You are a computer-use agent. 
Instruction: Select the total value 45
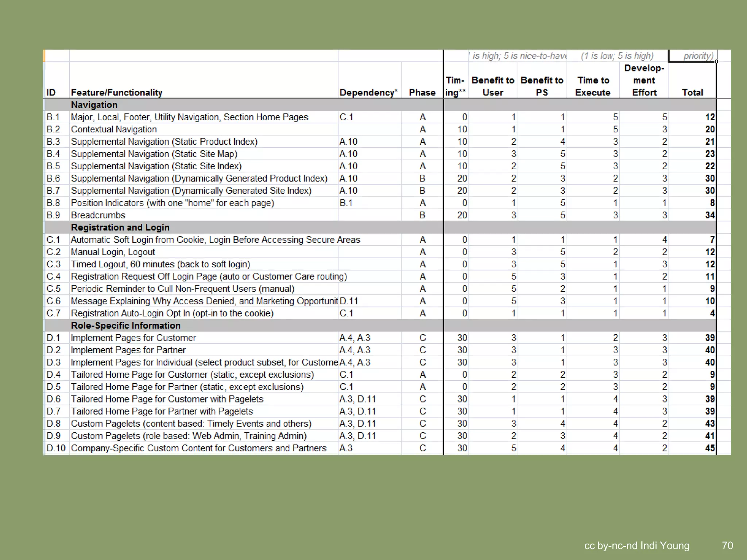click(x=709, y=448)
